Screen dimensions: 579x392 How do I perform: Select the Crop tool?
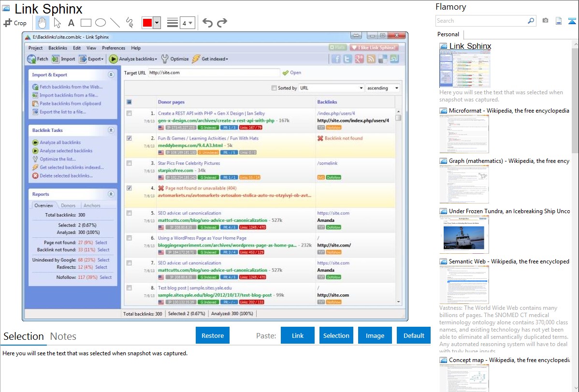coord(15,23)
